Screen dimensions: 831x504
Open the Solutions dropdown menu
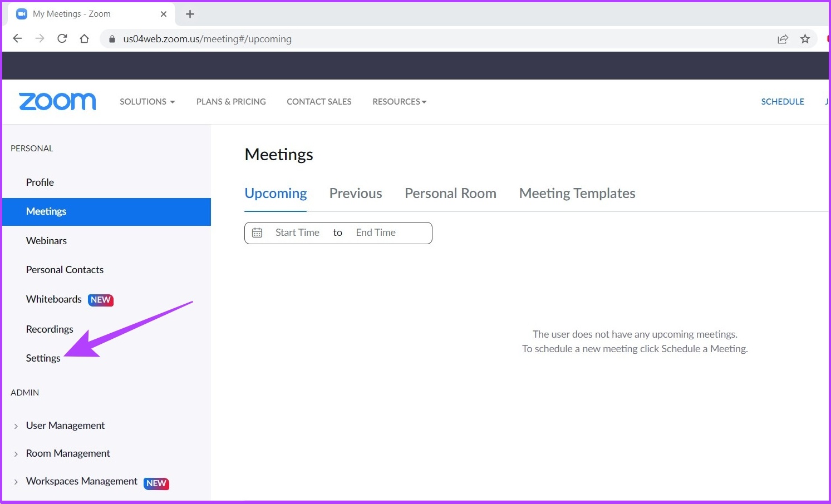tap(147, 102)
